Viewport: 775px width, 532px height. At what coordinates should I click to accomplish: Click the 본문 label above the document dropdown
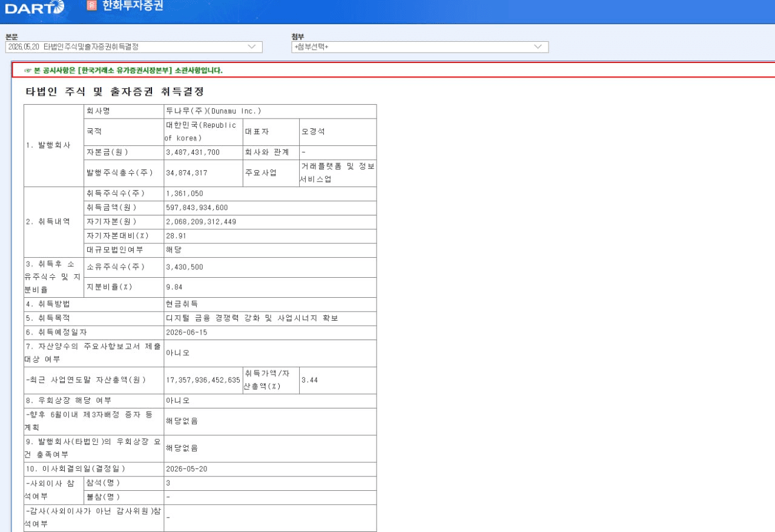[12, 37]
